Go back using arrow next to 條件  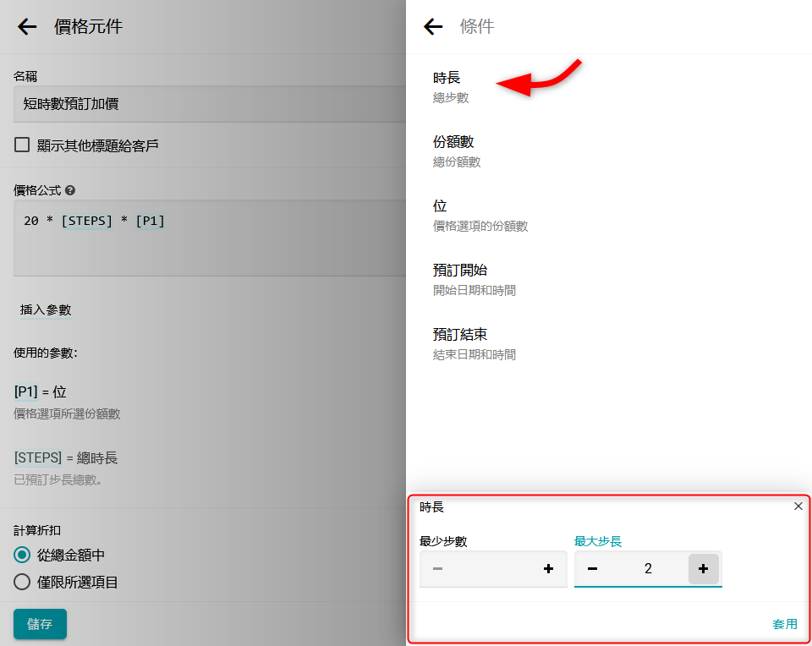point(433,27)
